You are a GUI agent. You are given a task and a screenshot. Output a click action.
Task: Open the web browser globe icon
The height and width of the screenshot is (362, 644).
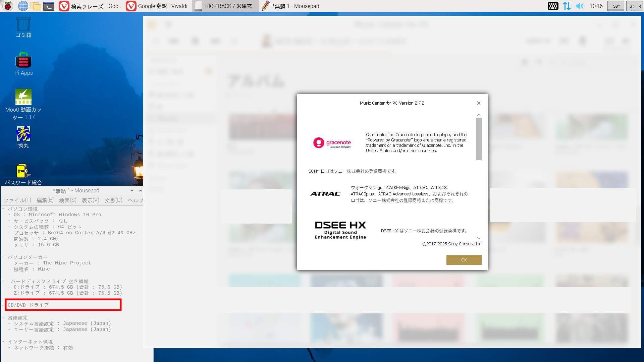(23, 6)
